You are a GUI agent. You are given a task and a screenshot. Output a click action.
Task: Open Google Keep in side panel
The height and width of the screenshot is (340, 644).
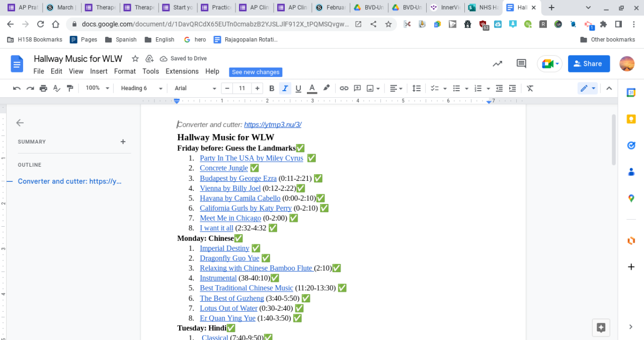631,119
